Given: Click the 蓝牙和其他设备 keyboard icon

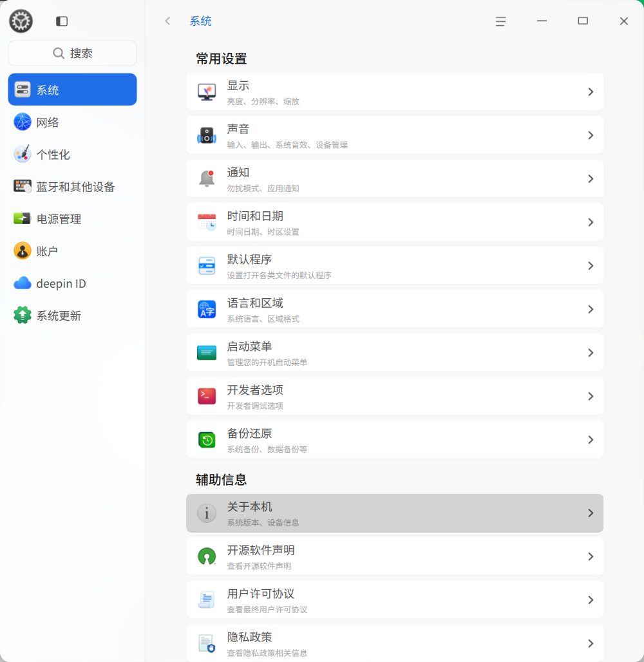Looking at the screenshot, I should pos(23,186).
